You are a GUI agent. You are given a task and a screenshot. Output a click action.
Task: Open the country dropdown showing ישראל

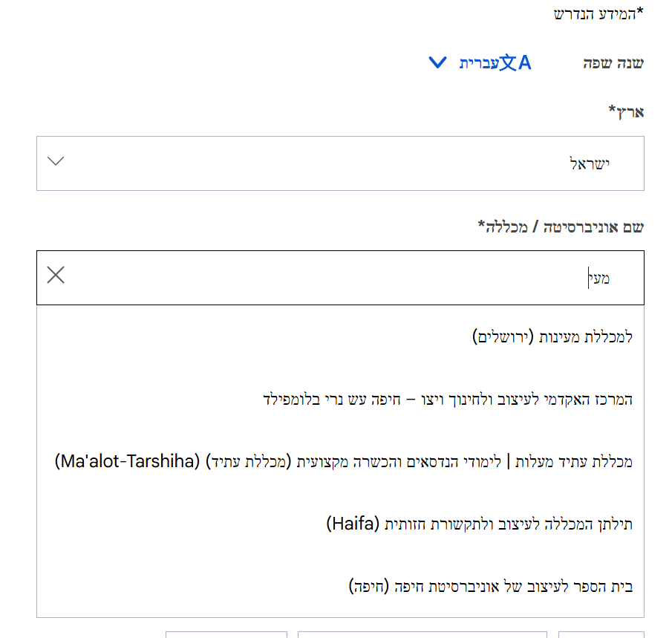point(340,163)
